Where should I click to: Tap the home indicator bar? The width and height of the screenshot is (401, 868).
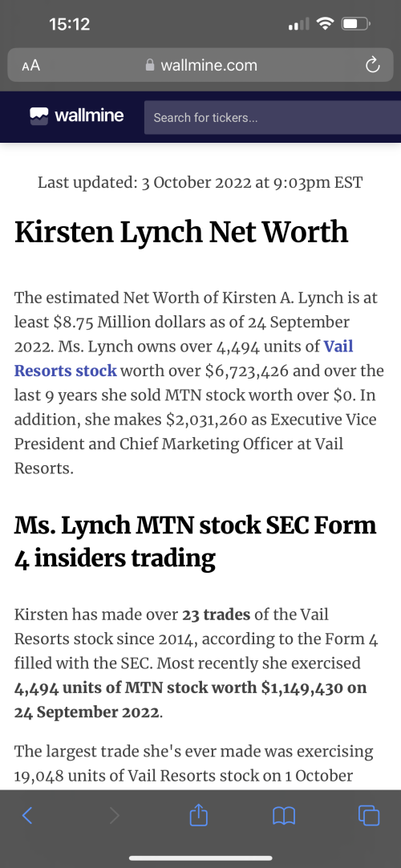coord(200,858)
